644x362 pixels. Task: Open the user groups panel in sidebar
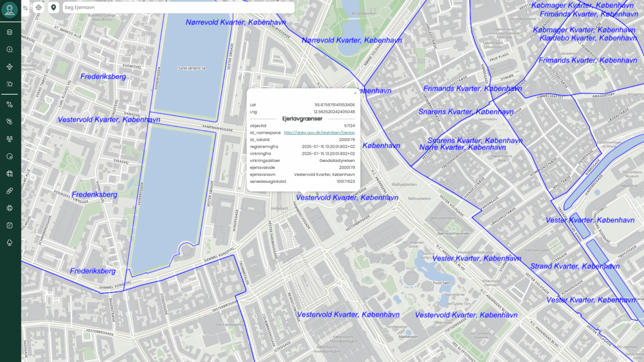click(x=9, y=138)
